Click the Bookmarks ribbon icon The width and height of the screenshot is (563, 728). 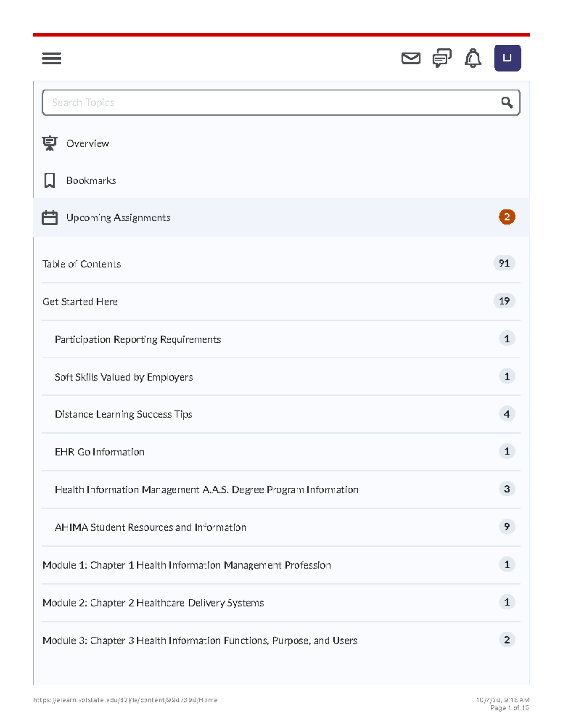tap(50, 180)
